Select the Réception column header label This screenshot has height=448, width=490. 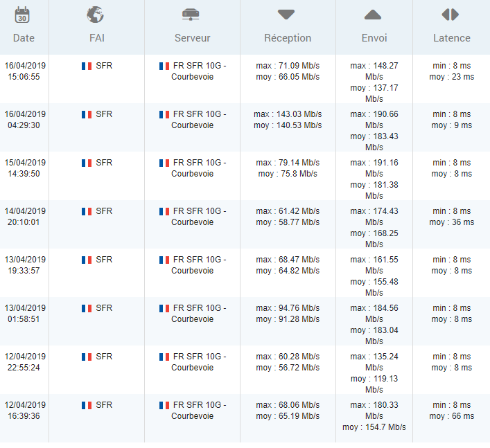288,38
